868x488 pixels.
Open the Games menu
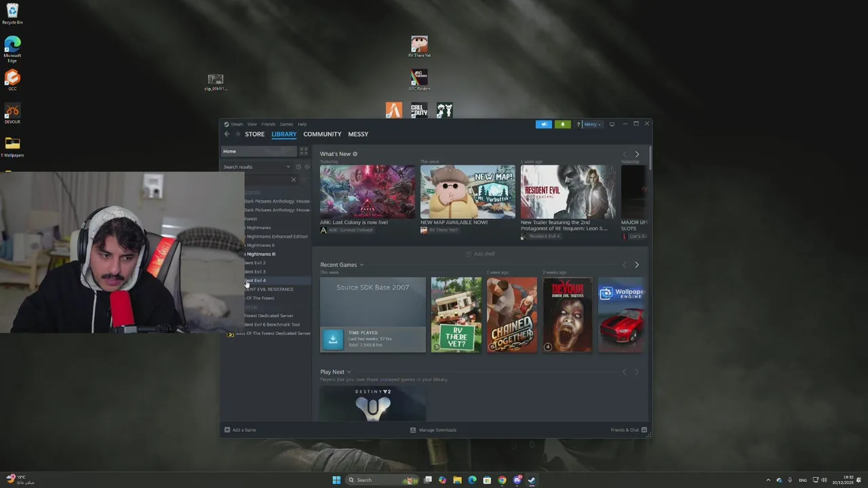[287, 124]
